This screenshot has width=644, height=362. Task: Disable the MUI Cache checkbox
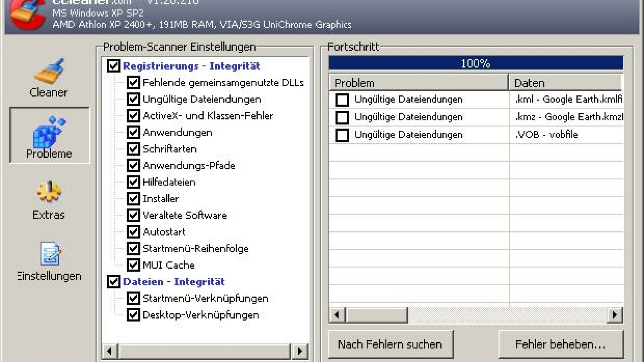point(133,265)
